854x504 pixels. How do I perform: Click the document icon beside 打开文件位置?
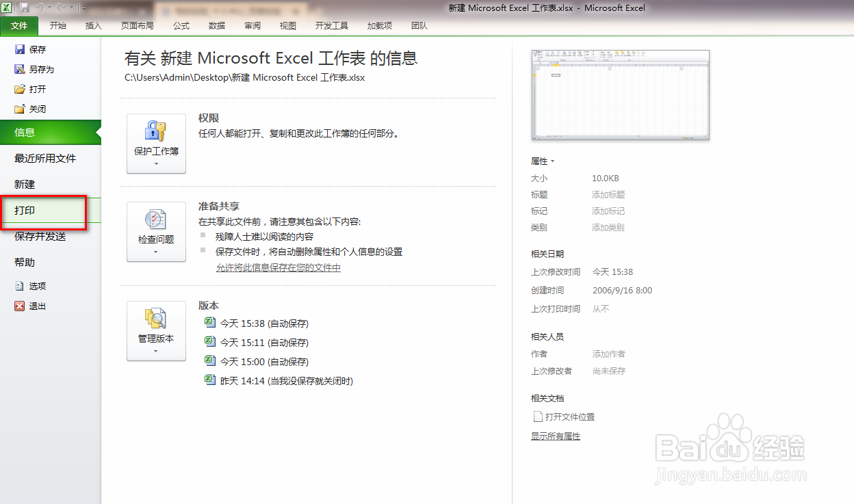point(537,416)
